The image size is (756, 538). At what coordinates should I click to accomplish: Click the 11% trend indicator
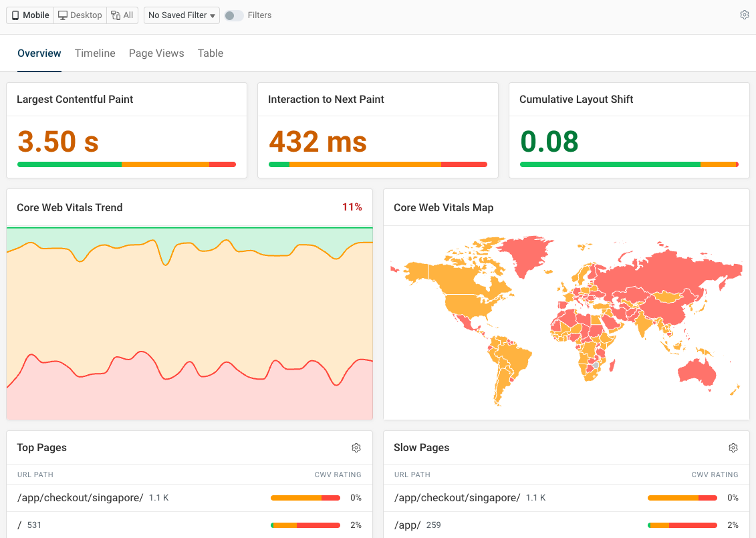[x=352, y=207]
